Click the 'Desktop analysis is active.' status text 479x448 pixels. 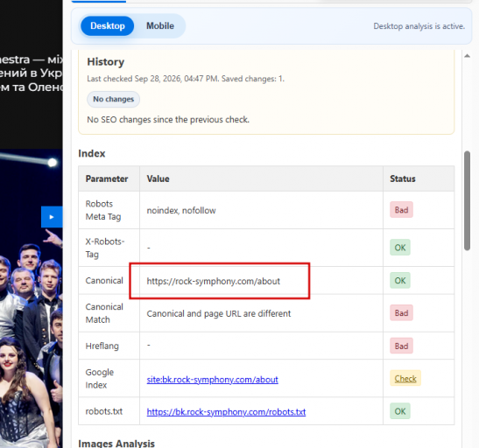click(x=419, y=26)
